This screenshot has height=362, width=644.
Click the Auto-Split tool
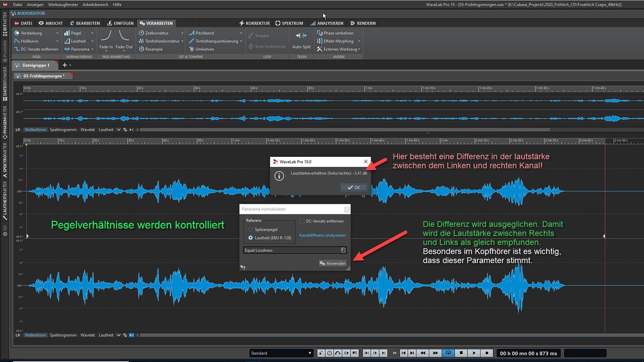tap(301, 40)
